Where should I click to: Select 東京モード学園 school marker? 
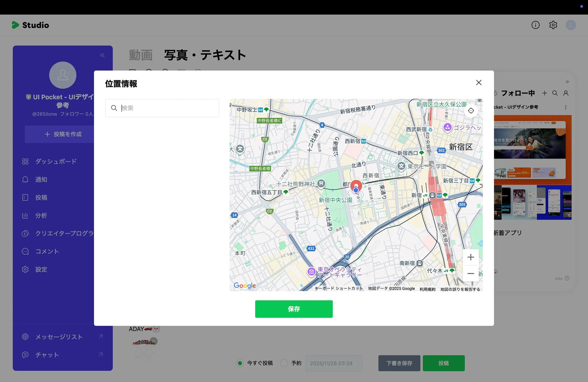(402, 166)
